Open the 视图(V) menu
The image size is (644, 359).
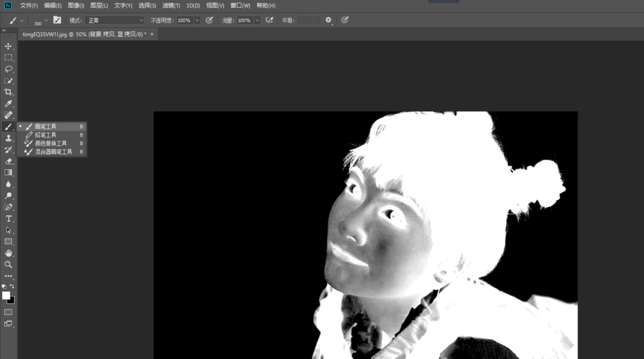(215, 5)
